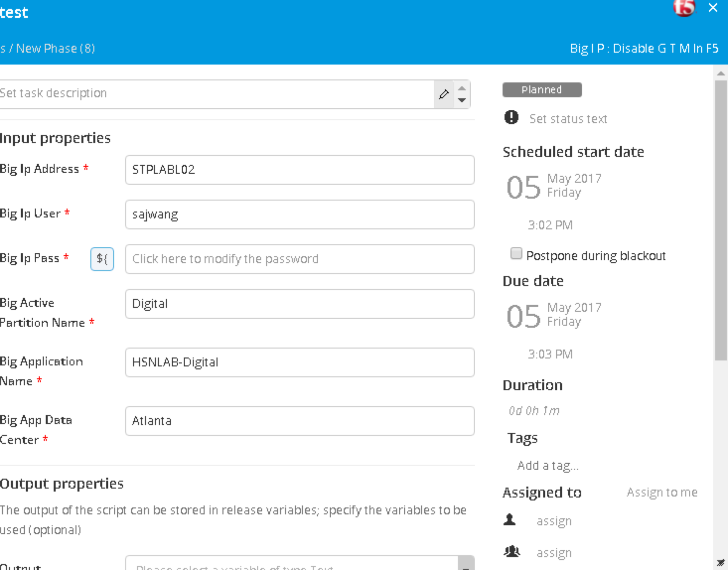The image size is (728, 570).
Task: Click the duration value 0d 0h 1m
Action: 534,411
